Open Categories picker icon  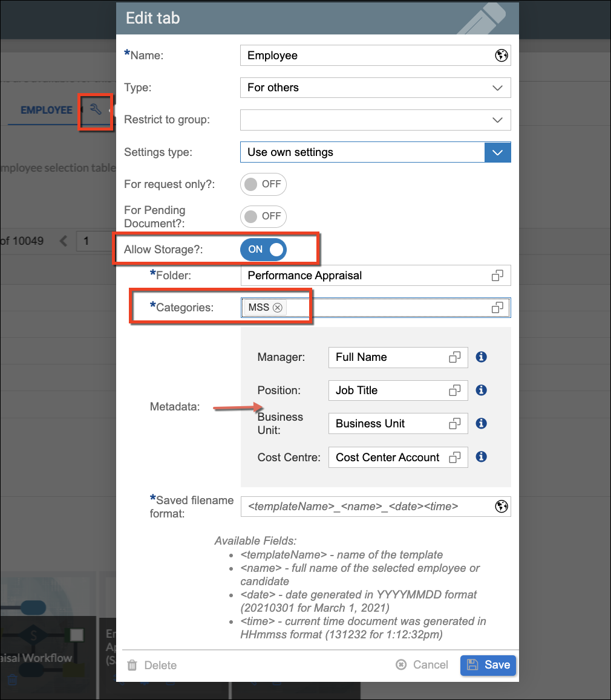tap(497, 308)
